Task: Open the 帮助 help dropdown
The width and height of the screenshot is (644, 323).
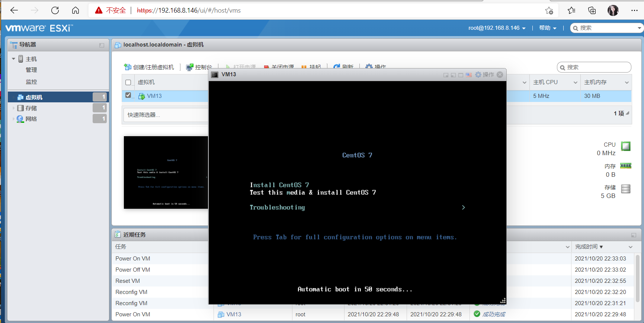Action: [548, 28]
